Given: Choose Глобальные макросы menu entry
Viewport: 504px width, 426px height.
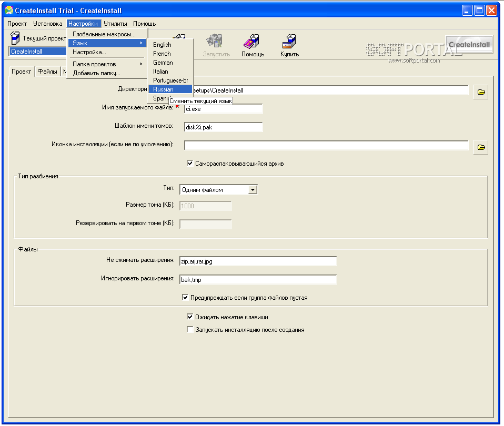Looking at the screenshot, I should [x=107, y=34].
